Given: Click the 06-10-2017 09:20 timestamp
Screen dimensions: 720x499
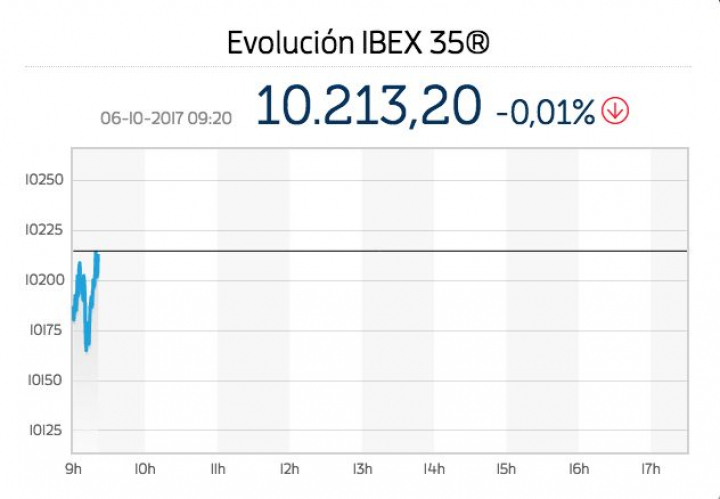Looking at the screenshot, I should click(166, 118).
